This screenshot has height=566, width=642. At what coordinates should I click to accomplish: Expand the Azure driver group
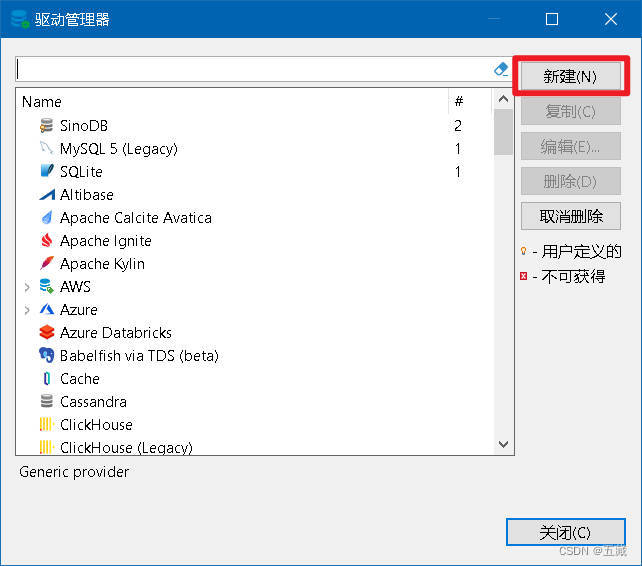(x=27, y=310)
